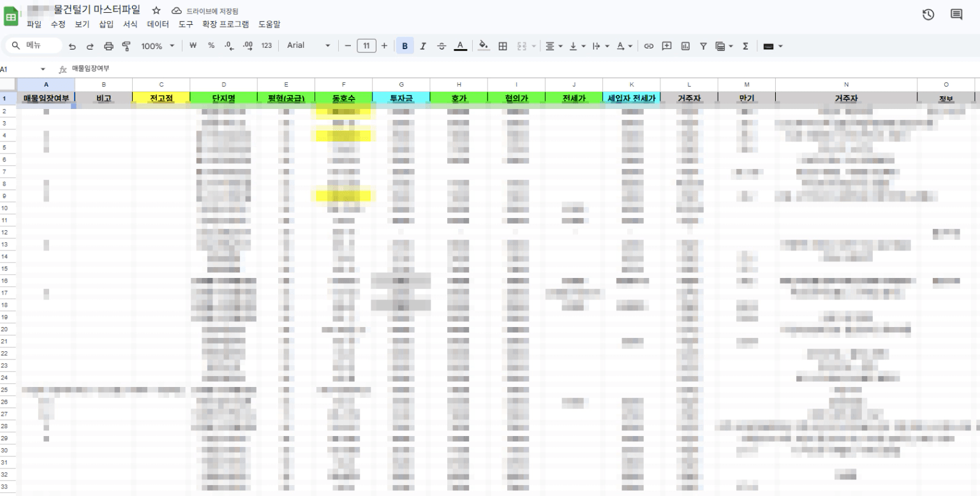Viewport: 980px width, 496px height.
Task: Select row 25 header number
Action: 4,390
